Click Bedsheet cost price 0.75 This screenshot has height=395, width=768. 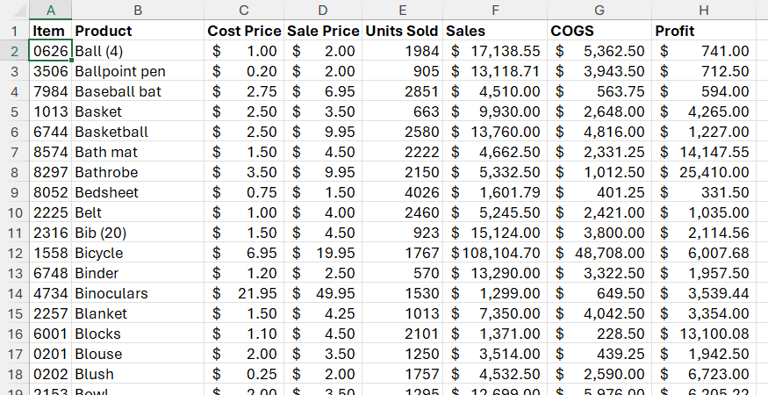point(244,192)
